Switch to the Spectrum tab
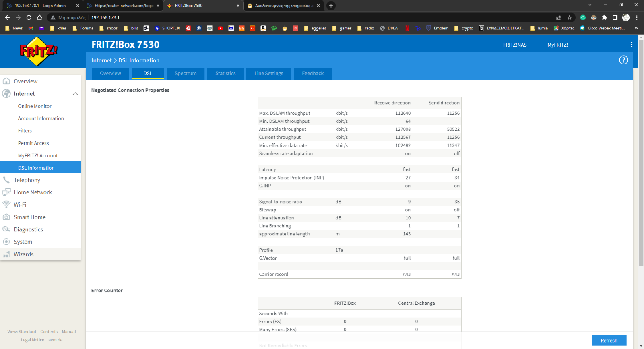Viewport: 644px width, 349px height. [186, 74]
